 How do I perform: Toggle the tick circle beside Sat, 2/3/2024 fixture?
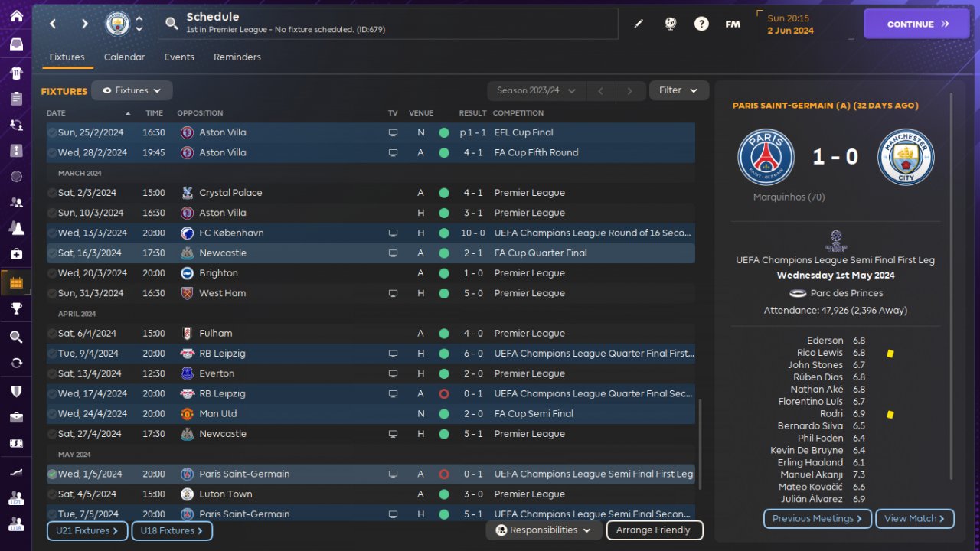click(51, 193)
